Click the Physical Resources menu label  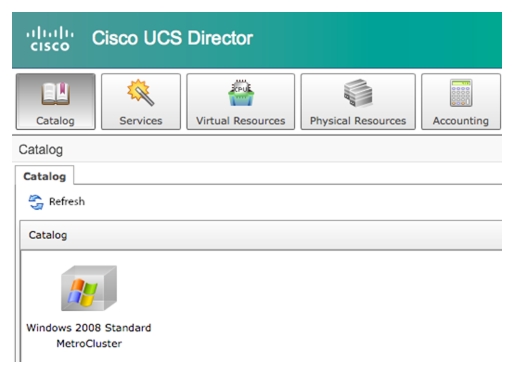point(358,121)
